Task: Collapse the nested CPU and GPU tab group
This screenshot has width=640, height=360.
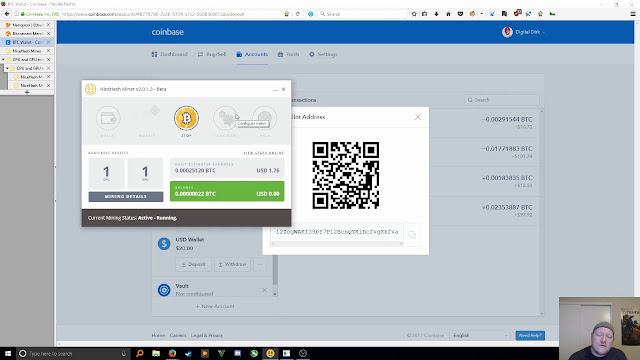Action: 7,68
